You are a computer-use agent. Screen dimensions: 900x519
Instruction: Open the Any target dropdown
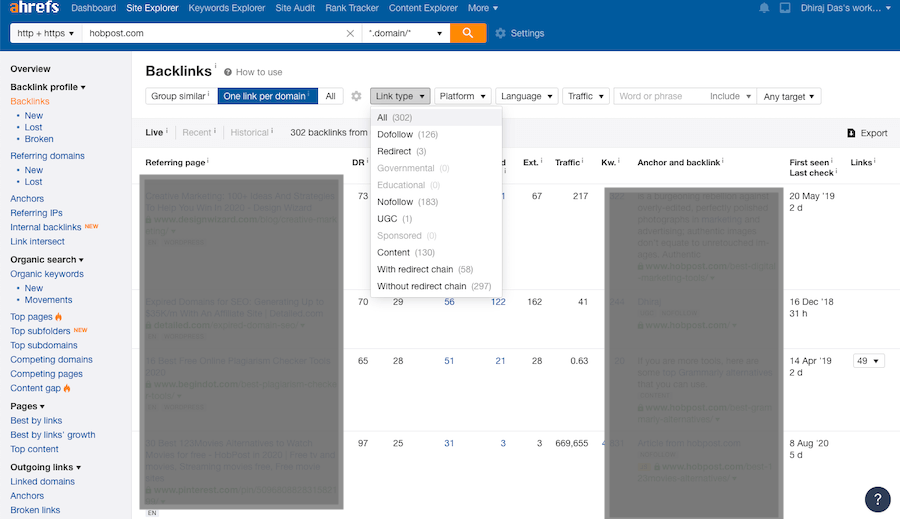(789, 96)
